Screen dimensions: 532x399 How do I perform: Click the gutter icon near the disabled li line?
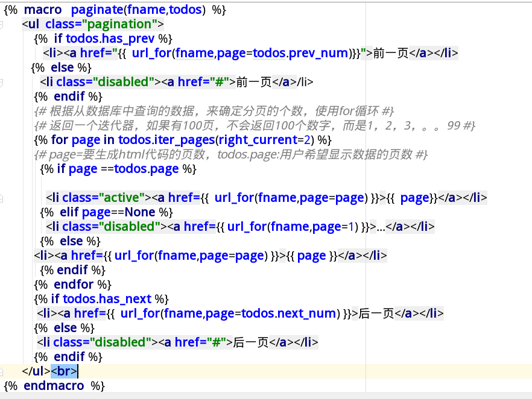pos(4,81)
